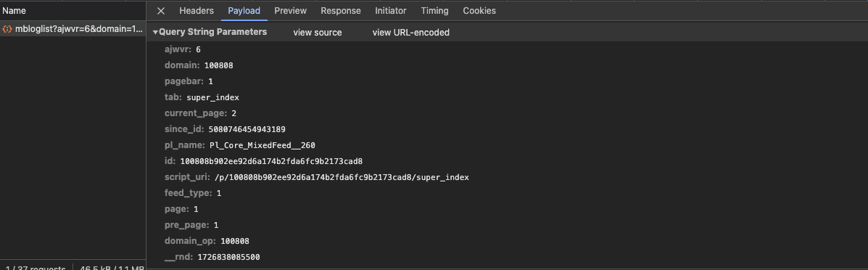This screenshot has width=868, height=270.
Task: Click the view source link
Action: click(x=318, y=32)
